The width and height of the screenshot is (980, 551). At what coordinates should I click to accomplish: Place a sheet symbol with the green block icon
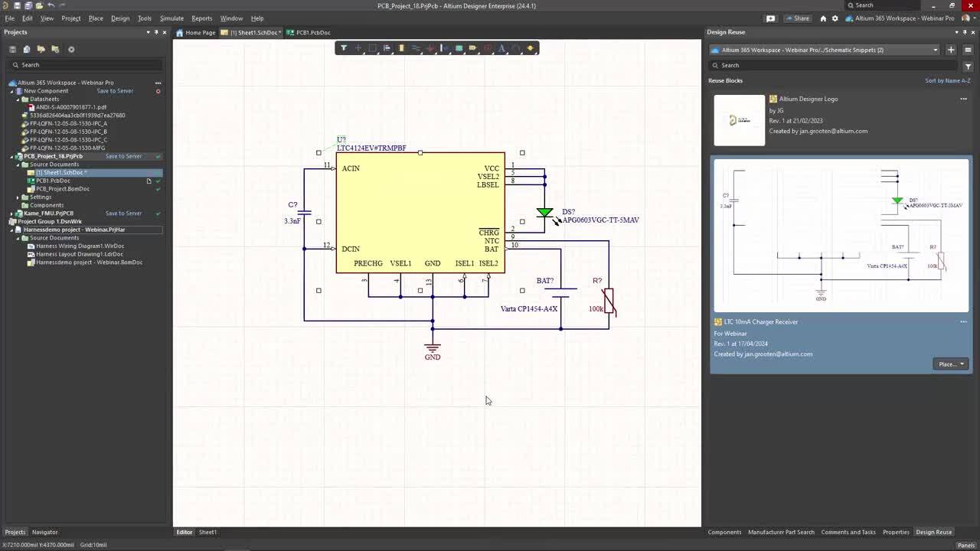click(459, 48)
